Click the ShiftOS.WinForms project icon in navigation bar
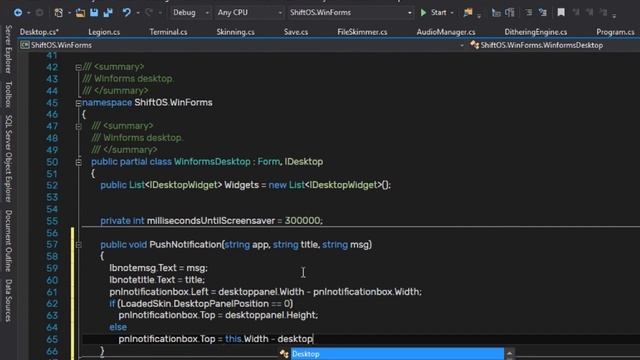Image resolution: width=640 pixels, height=360 pixels. [24, 45]
